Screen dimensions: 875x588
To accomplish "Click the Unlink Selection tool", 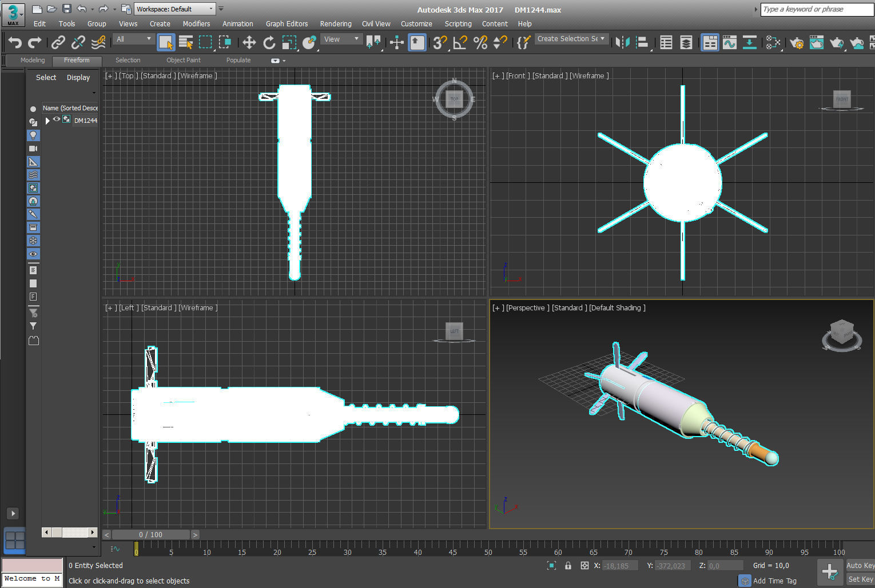I will [78, 42].
